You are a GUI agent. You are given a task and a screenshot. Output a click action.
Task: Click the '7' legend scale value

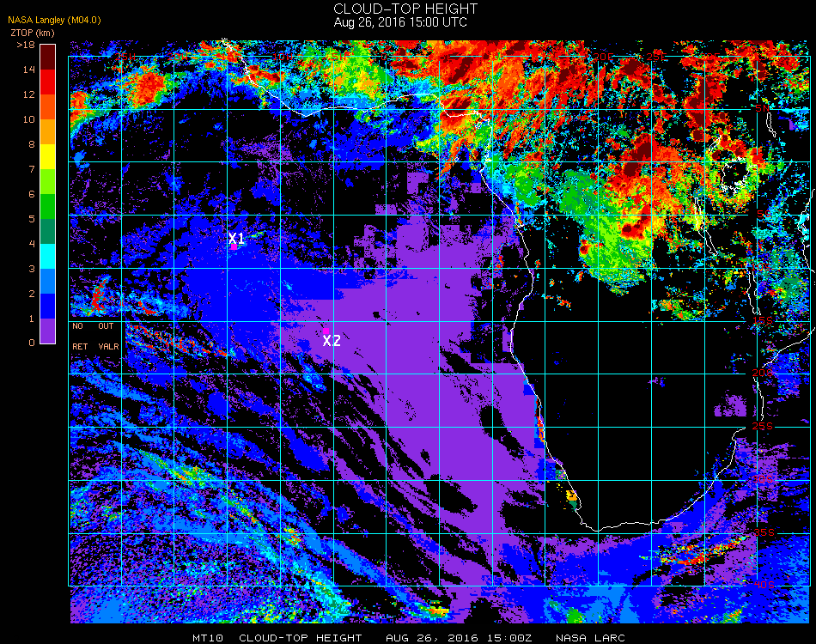coord(32,169)
